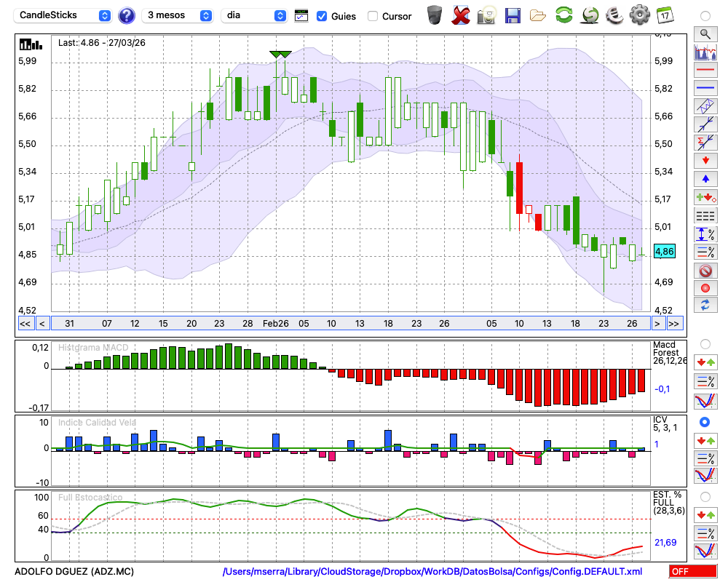Click the volume histogram overlay tool

click(705, 52)
